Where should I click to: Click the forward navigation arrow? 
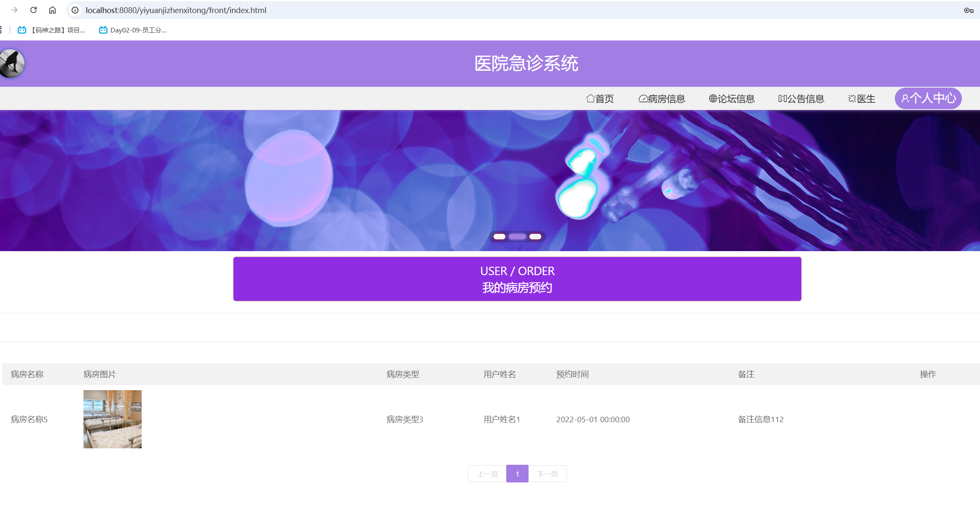(x=14, y=10)
